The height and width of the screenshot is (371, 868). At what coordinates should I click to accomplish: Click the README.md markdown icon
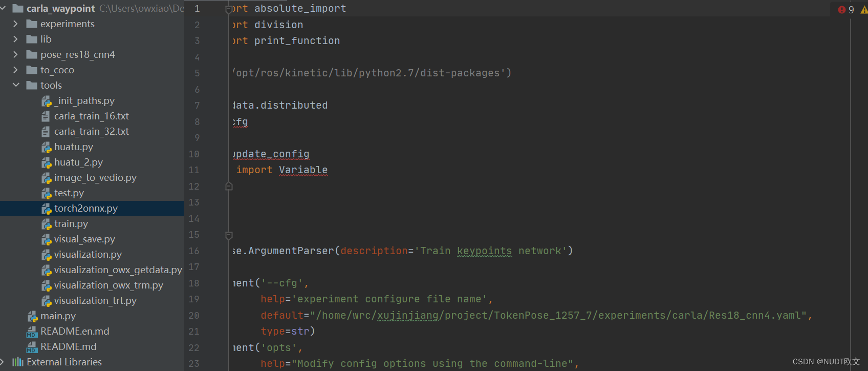(32, 347)
